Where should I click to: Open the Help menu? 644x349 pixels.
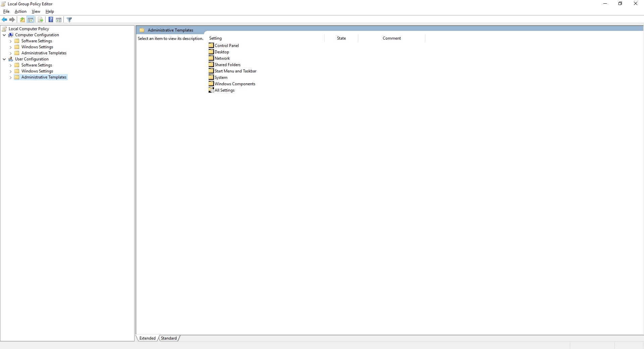[x=50, y=11]
